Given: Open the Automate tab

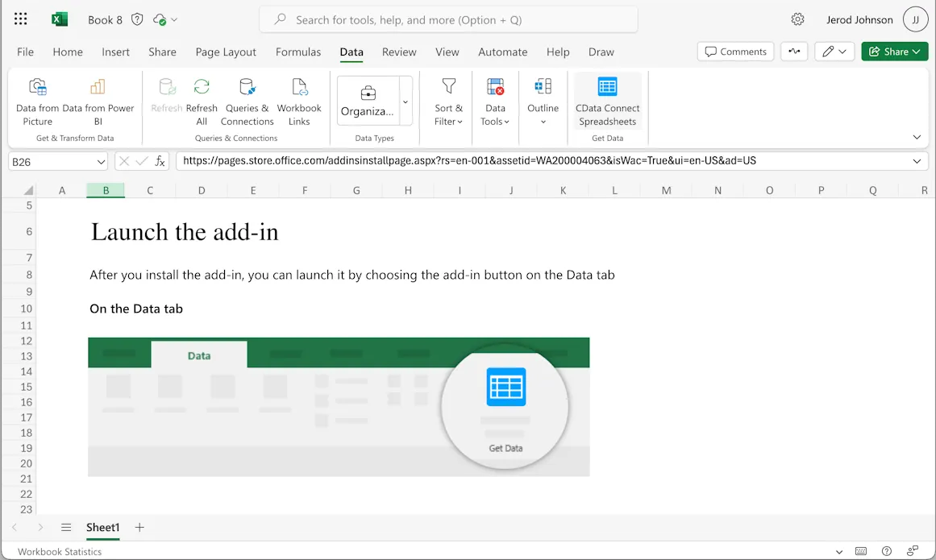Looking at the screenshot, I should pos(502,52).
